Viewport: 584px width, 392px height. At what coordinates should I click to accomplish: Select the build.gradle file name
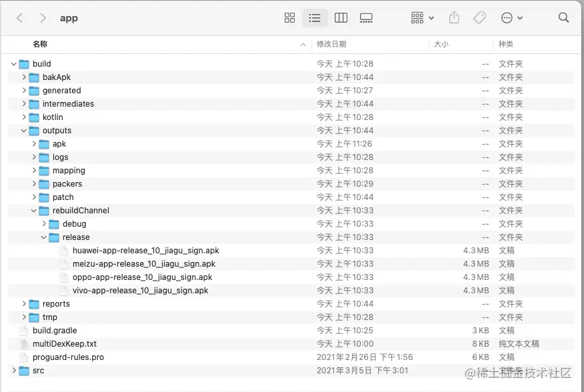point(55,331)
